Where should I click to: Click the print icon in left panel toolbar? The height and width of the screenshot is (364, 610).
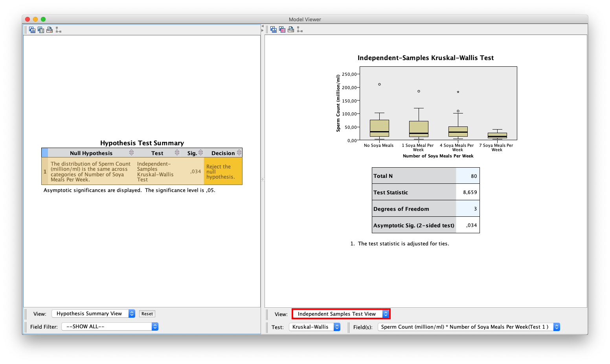pyautogui.click(x=50, y=30)
